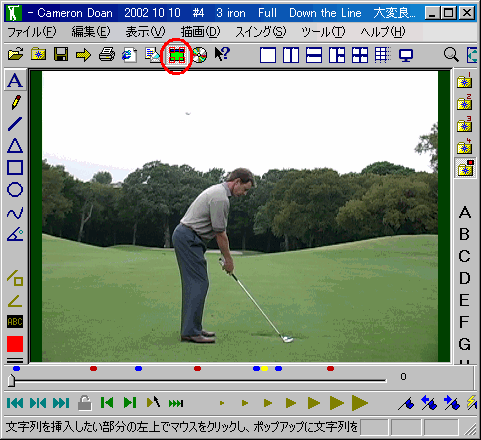Jump to swing position C
Screen dimensions: 481x440
click(x=465, y=256)
